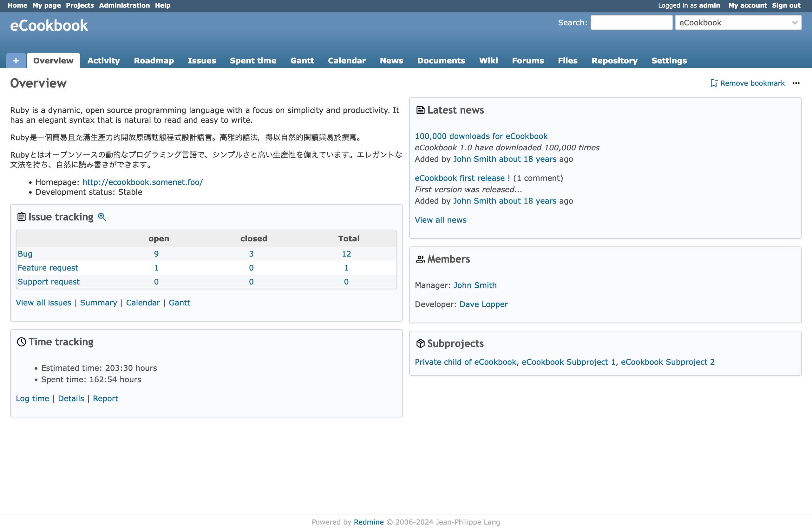
Task: Click Log time link
Action: tap(32, 399)
